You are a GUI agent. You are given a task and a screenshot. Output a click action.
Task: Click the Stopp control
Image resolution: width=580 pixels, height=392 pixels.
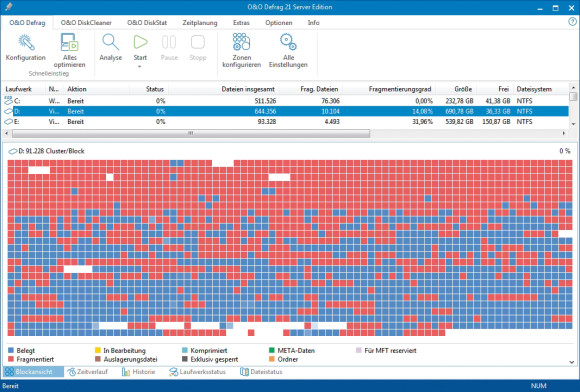[x=198, y=47]
